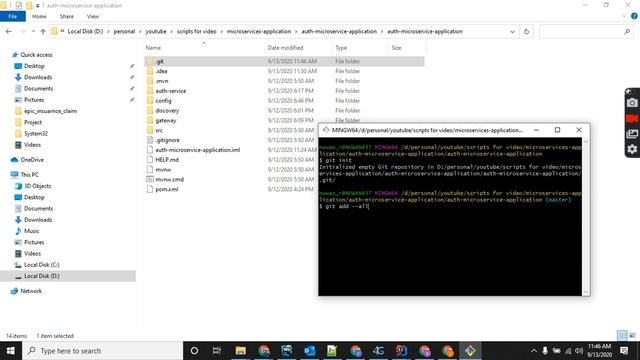
Task: Select 'scripts for video' in address path
Action: pos(196,31)
